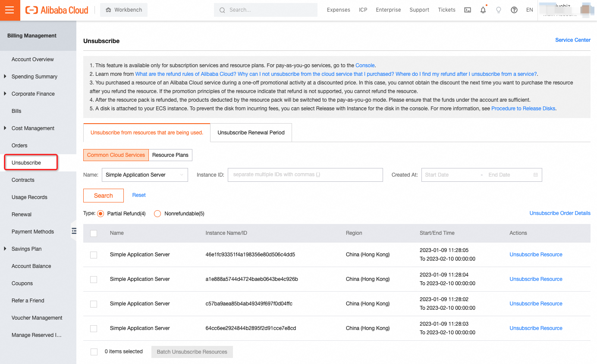The height and width of the screenshot is (364, 597).
Task: Open Account Overview in sidebar
Action: coord(33,59)
